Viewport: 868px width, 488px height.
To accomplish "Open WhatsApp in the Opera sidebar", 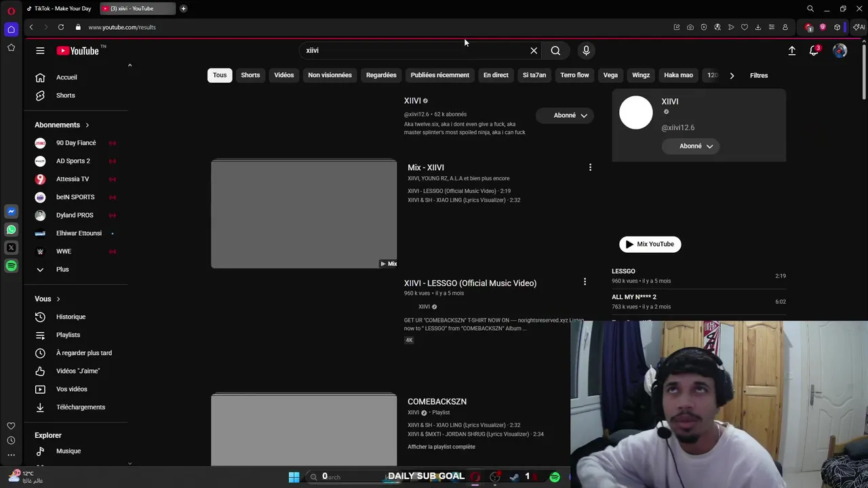I will pyautogui.click(x=11, y=230).
